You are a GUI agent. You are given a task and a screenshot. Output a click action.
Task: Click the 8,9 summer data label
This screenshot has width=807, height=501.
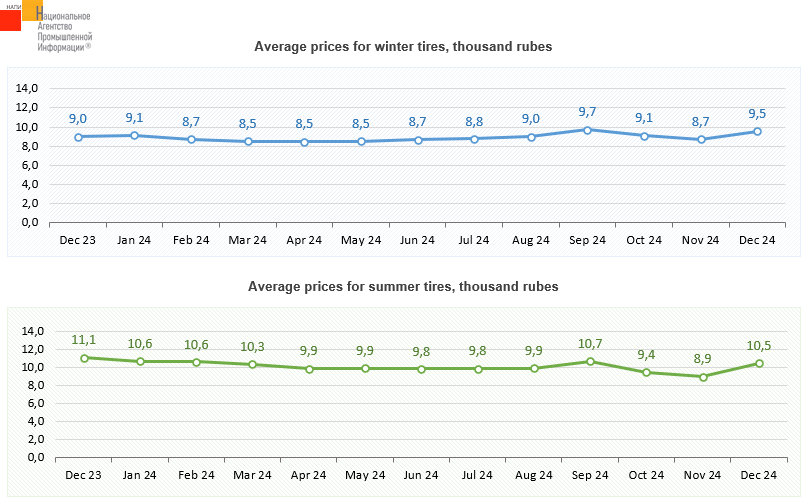[x=703, y=359]
